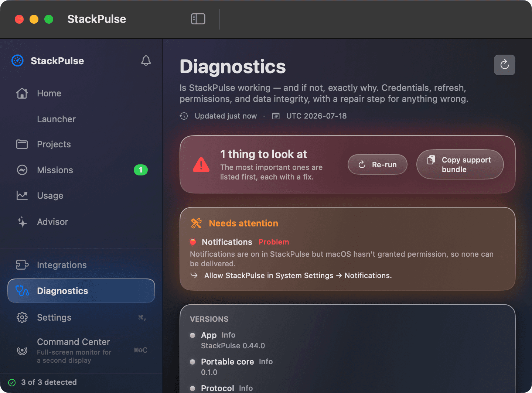Click the Missions wave icon
Image resolution: width=532 pixels, height=393 pixels.
pos(22,170)
